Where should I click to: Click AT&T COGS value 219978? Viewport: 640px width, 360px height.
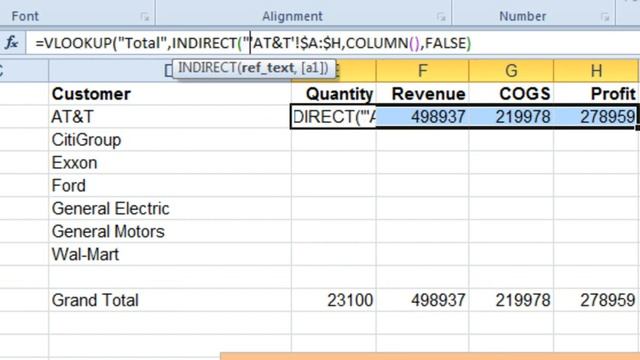pyautogui.click(x=511, y=117)
